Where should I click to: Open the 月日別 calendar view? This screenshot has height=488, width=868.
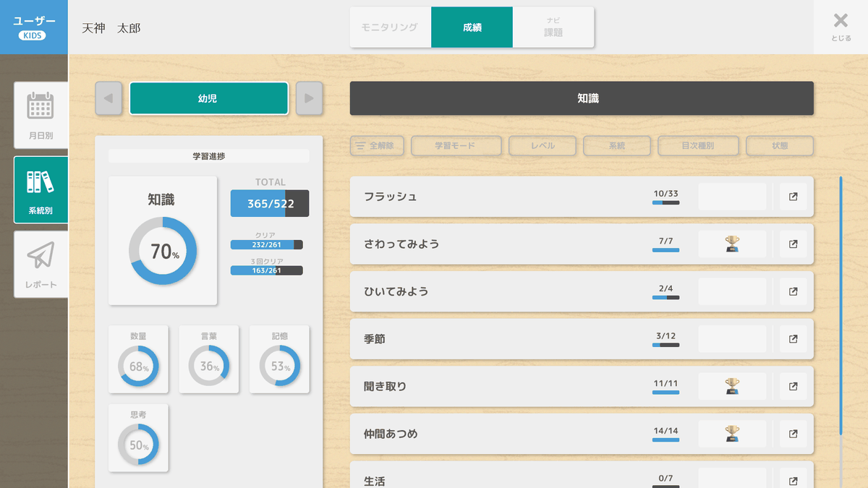41,115
